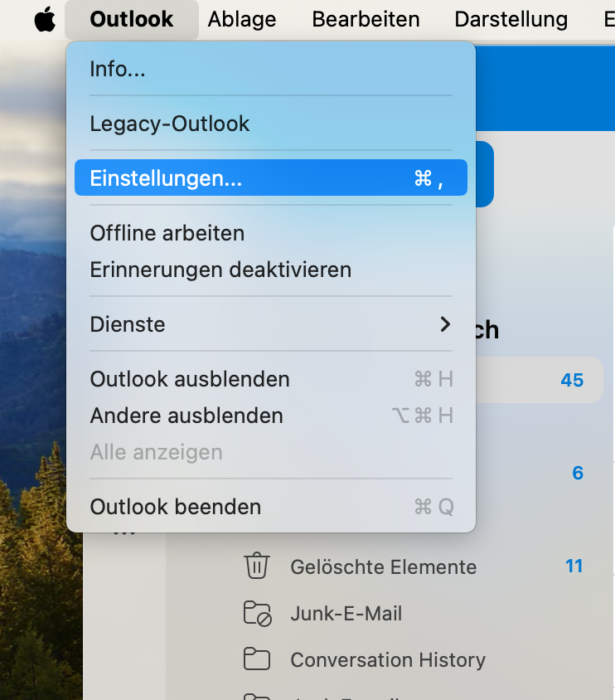
Task: Click the Junk-E-Mail folder icon
Action: pos(257,614)
